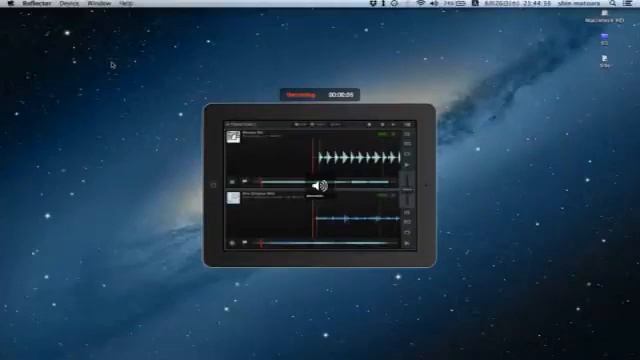Toggle the top deck green SYNC button
The image size is (640, 360).
coord(382,134)
